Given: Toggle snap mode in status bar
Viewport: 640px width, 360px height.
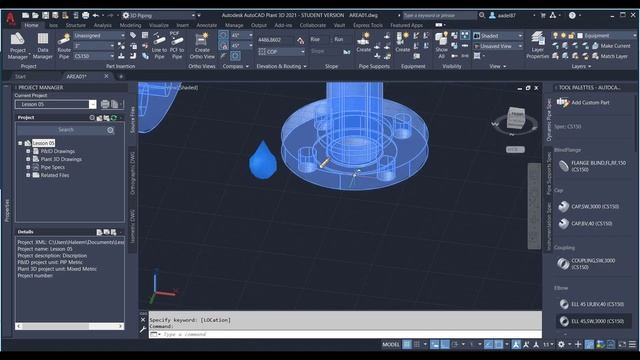Looking at the screenshot, I should coord(417,344).
